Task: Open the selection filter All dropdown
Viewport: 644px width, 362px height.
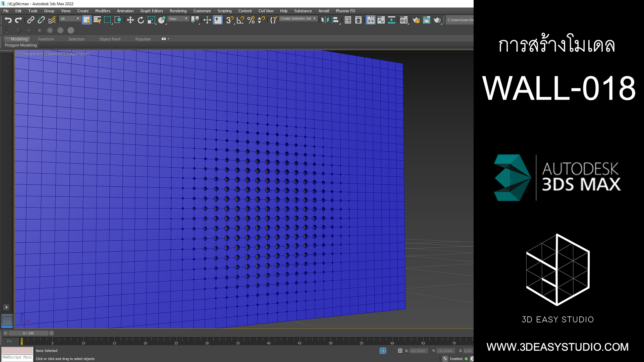Action: pos(70,19)
